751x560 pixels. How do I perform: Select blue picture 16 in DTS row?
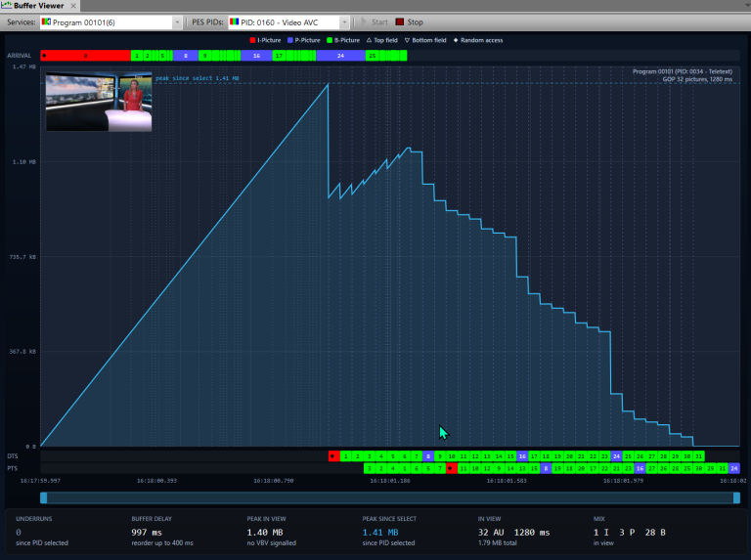(522, 456)
